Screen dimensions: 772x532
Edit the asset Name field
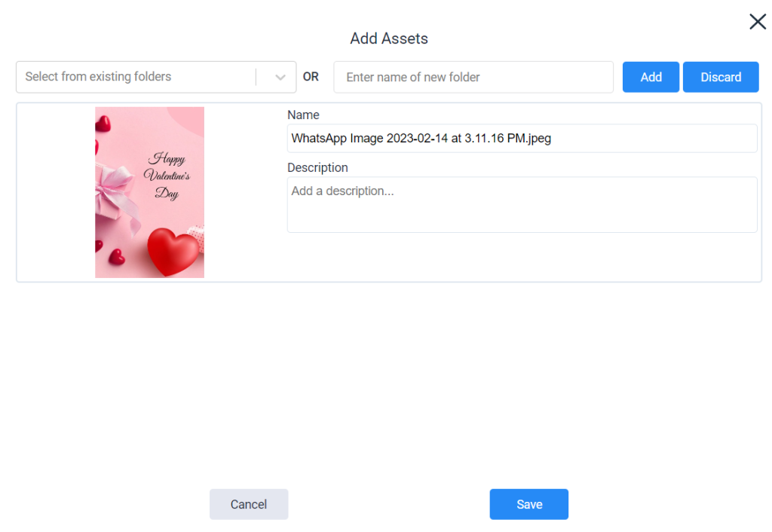[x=522, y=139]
